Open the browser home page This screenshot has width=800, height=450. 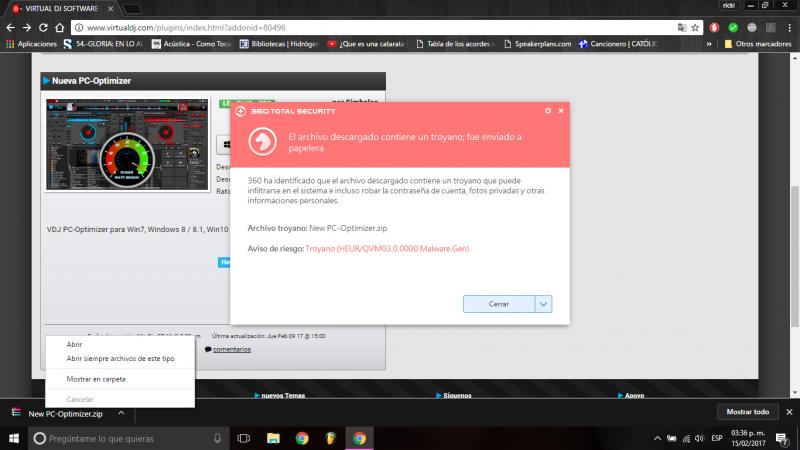60,28
